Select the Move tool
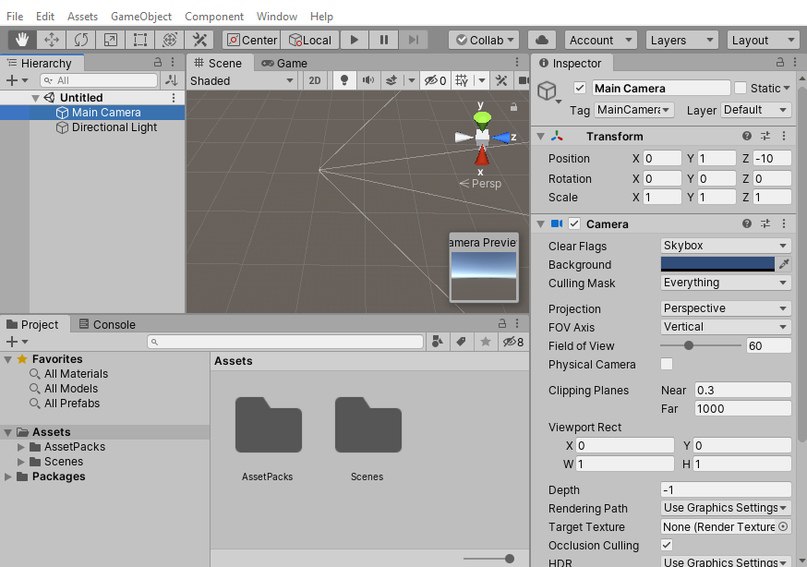The image size is (807, 567). click(51, 40)
